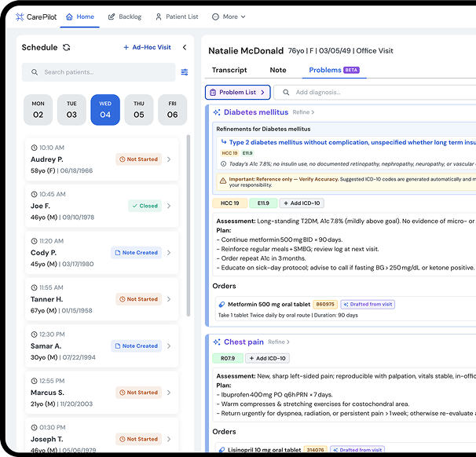Select Type 2 diabetes mellitus refinement

click(x=352, y=142)
